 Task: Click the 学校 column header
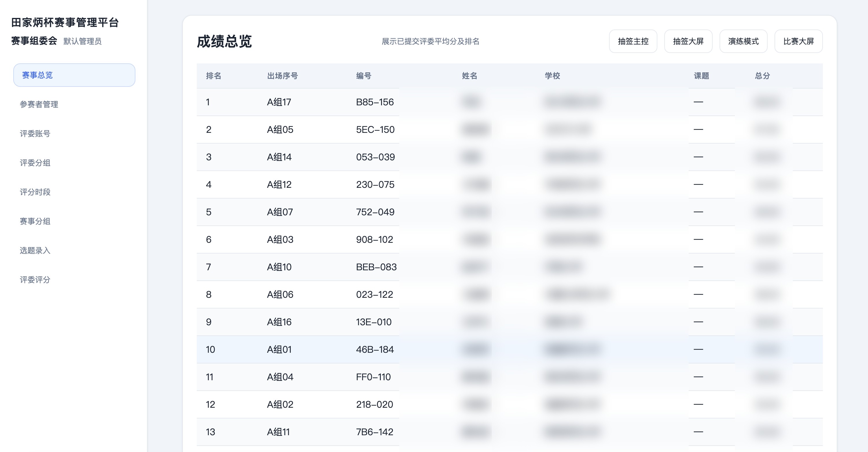coord(553,76)
